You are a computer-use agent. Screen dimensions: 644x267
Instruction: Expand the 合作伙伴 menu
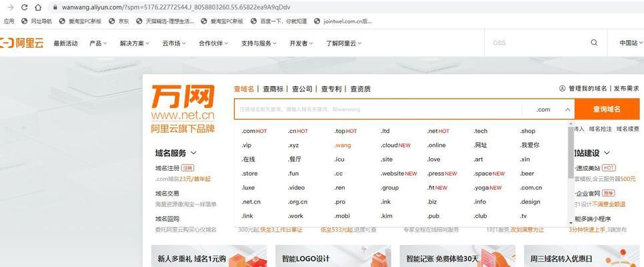click(x=213, y=43)
